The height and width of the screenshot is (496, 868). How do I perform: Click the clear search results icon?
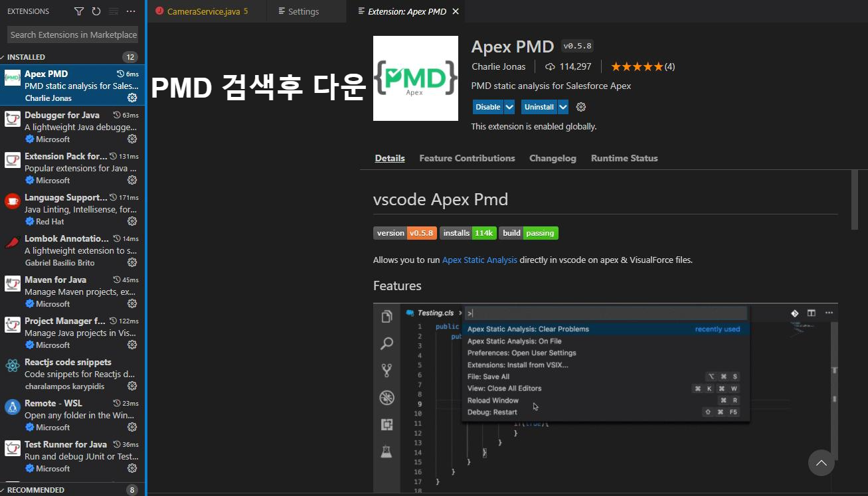pos(114,11)
